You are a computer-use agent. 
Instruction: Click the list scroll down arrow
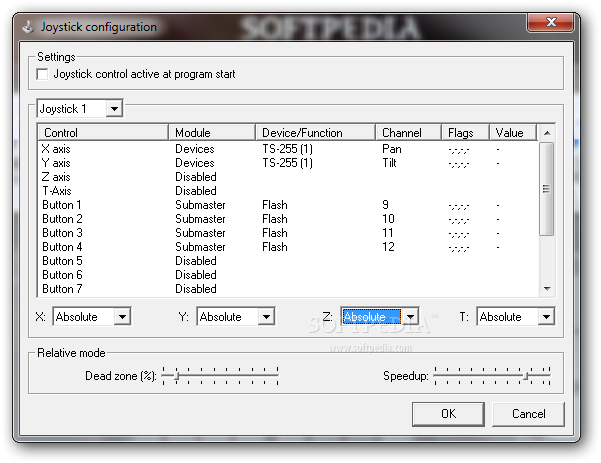click(547, 289)
